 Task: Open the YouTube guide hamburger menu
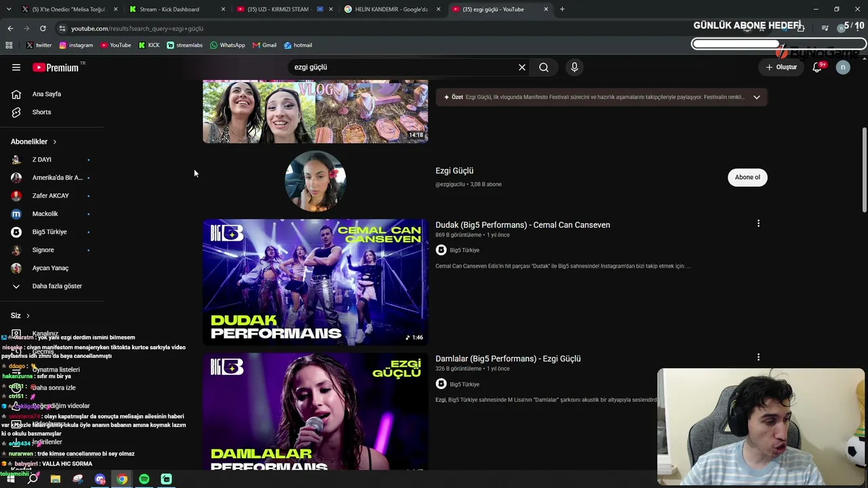tap(16, 67)
